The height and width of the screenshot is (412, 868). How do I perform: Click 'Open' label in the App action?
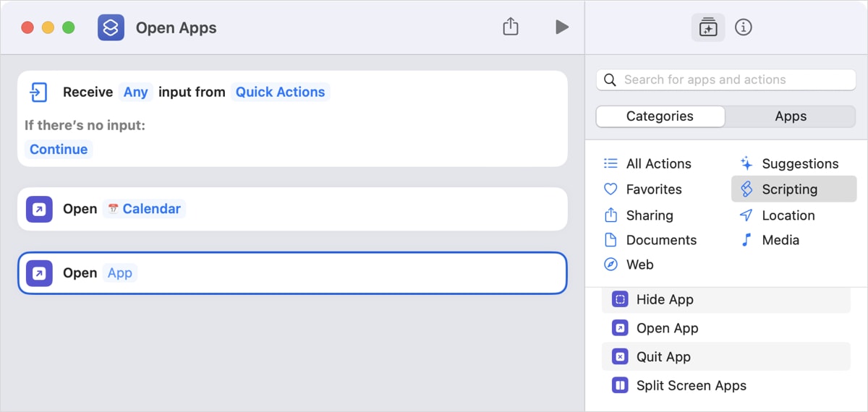pos(80,272)
